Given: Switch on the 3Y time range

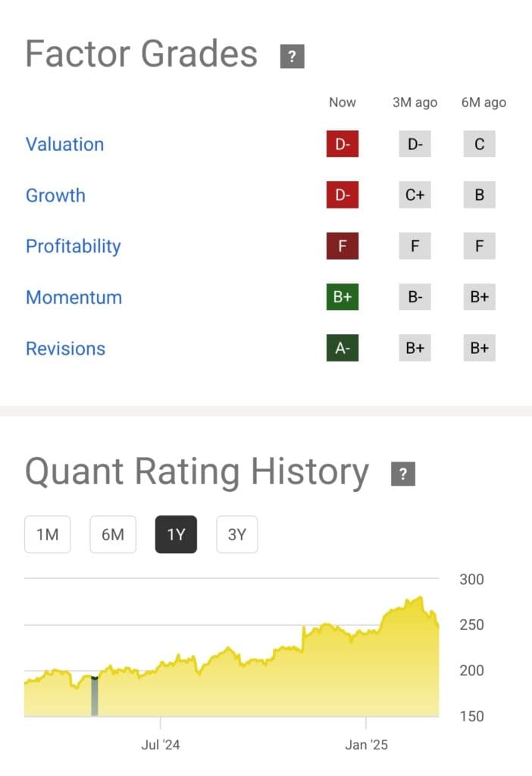Looking at the screenshot, I should point(236,534).
